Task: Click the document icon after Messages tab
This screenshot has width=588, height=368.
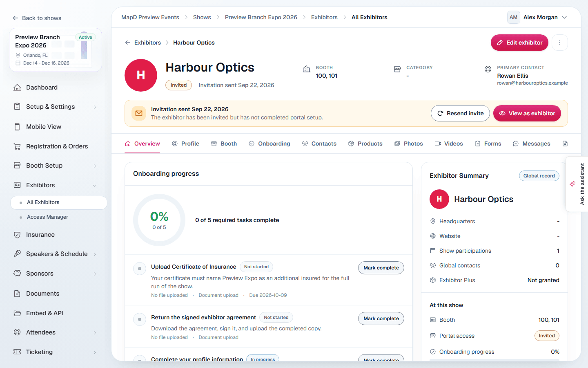Action: [565, 144]
